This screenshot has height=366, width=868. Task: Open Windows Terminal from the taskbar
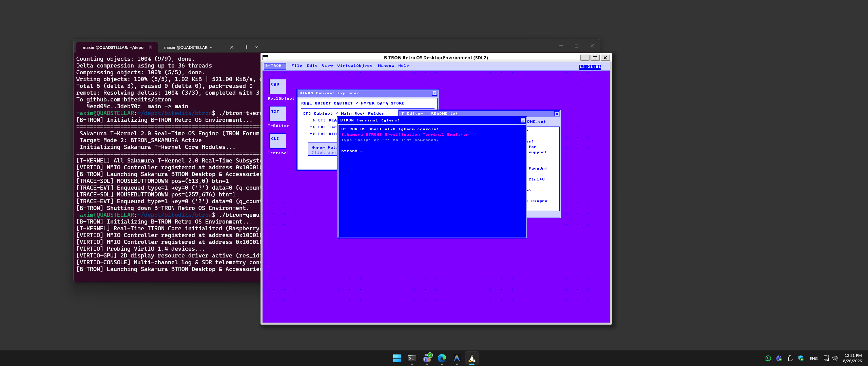pyautogui.click(x=412, y=358)
